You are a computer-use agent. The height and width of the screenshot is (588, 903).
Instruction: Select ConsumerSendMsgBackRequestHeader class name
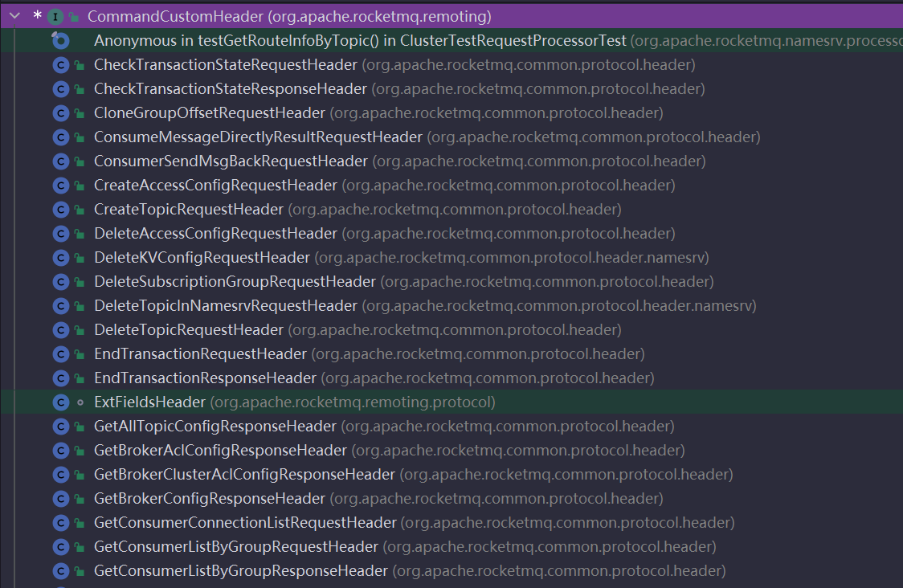(231, 161)
